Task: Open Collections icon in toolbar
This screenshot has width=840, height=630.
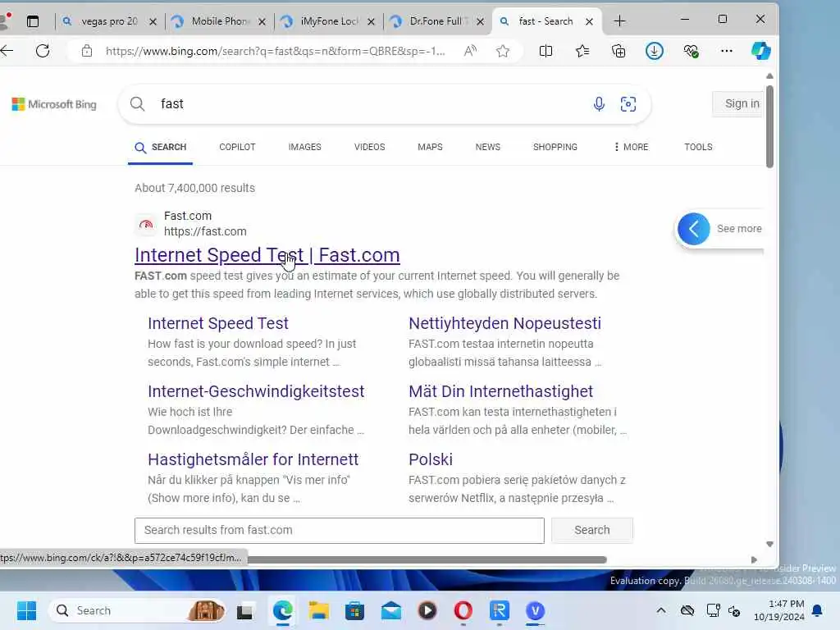Action: [x=619, y=51]
